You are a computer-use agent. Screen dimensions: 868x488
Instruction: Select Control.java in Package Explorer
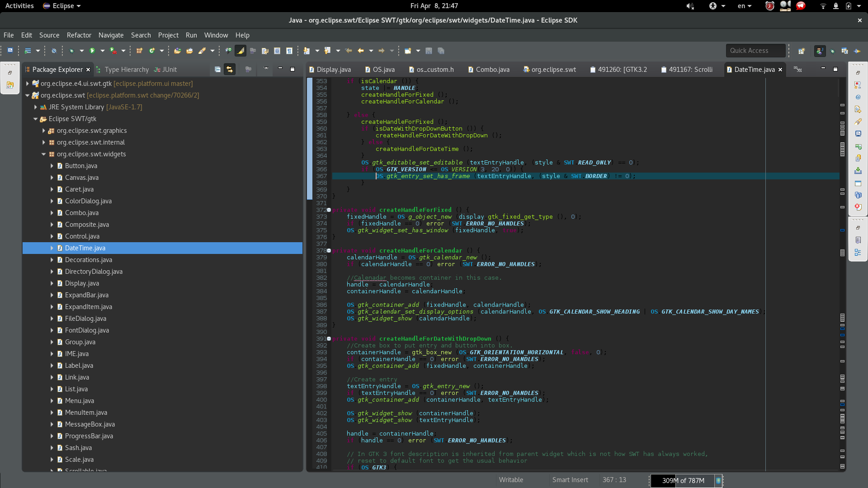[82, 236]
